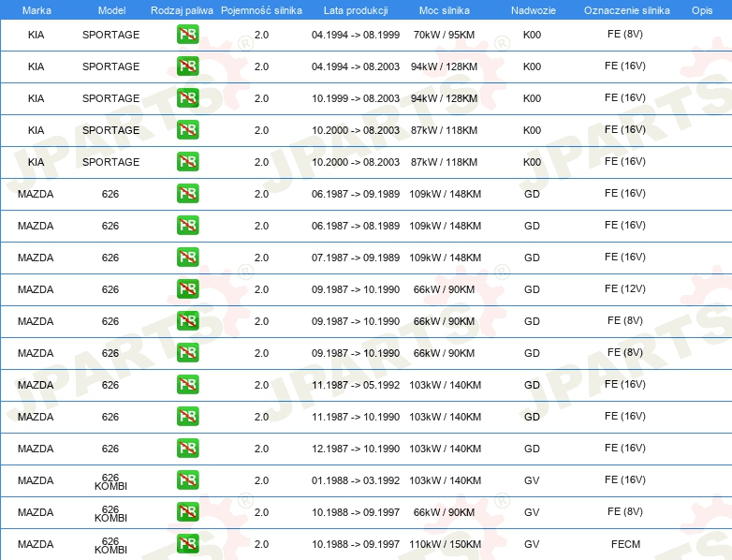Click 626 KOMBI model cell in FECM row
Viewport: 732px width, 560px height.
coord(110,545)
